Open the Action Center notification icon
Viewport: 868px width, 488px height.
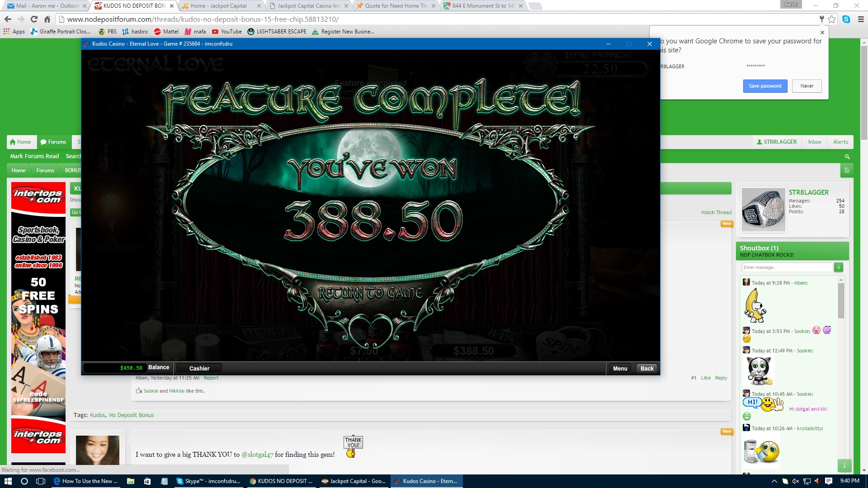(x=829, y=481)
